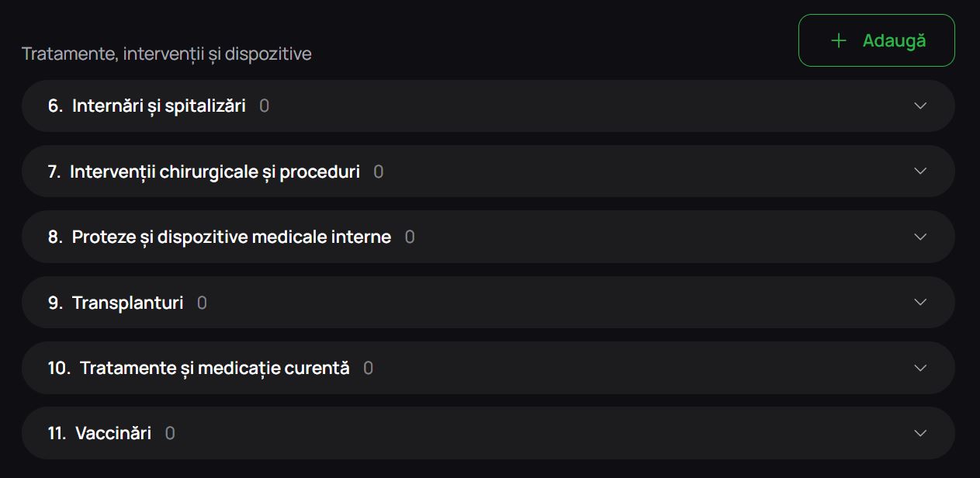Expand Intervenții chirurgicale și proceduri chevron
The height and width of the screenshot is (478, 980).
[920, 171]
